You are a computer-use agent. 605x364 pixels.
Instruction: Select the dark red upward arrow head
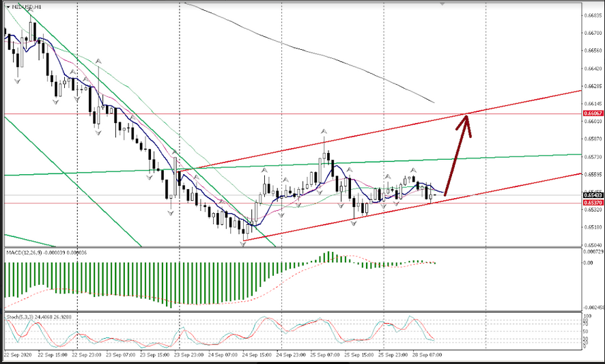[x=466, y=121]
